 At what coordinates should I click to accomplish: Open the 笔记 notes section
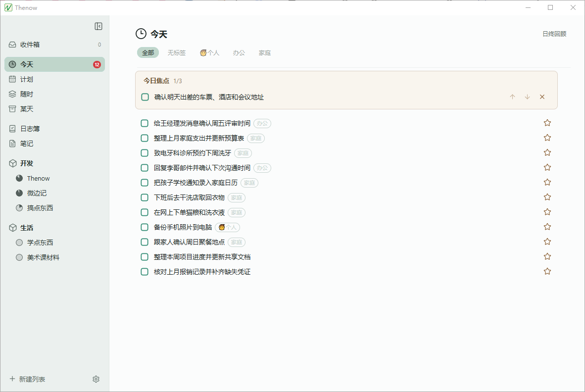point(54,144)
